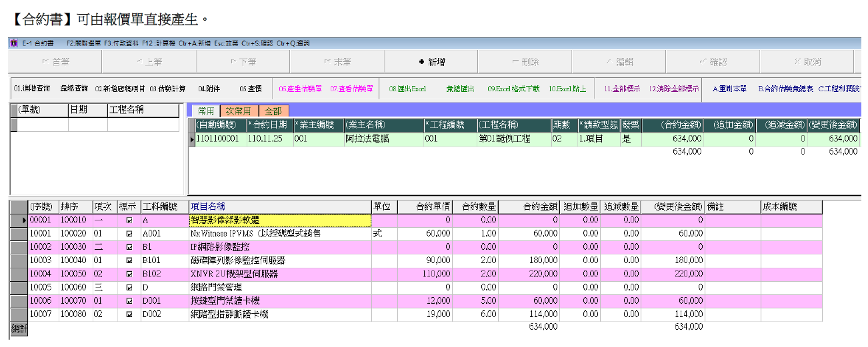
Task: Click the 合約單價 column header
Action: 425,206
